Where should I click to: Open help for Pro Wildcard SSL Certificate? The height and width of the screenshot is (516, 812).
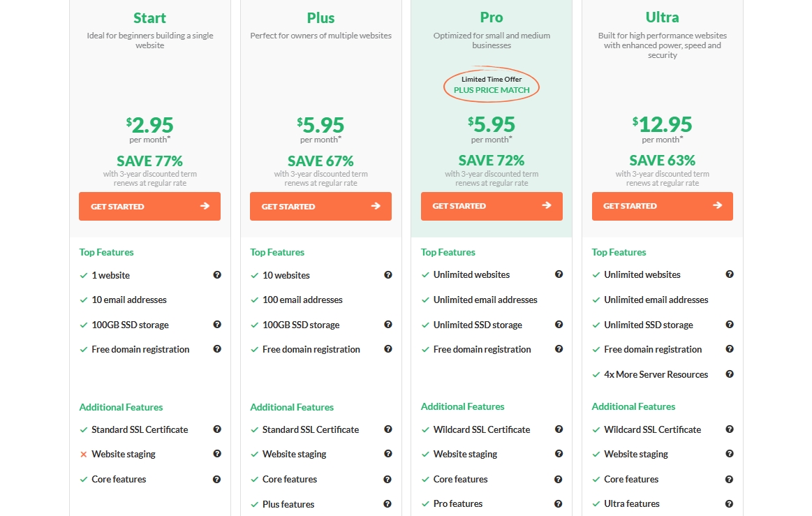click(559, 429)
